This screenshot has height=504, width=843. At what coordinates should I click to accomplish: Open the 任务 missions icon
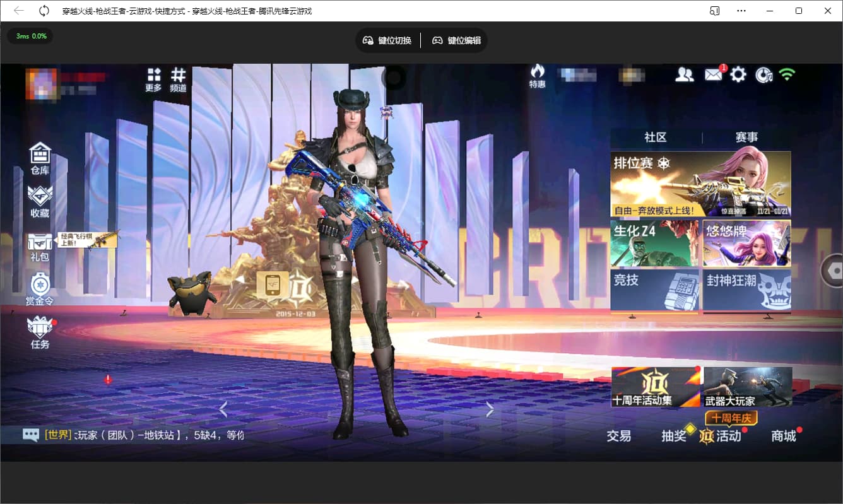tap(40, 332)
